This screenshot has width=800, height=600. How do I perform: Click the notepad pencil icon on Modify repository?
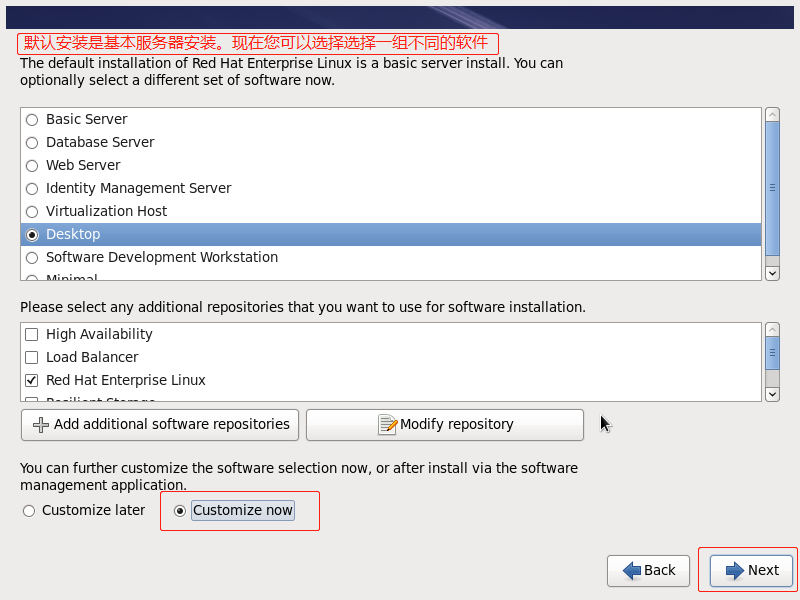coord(387,424)
